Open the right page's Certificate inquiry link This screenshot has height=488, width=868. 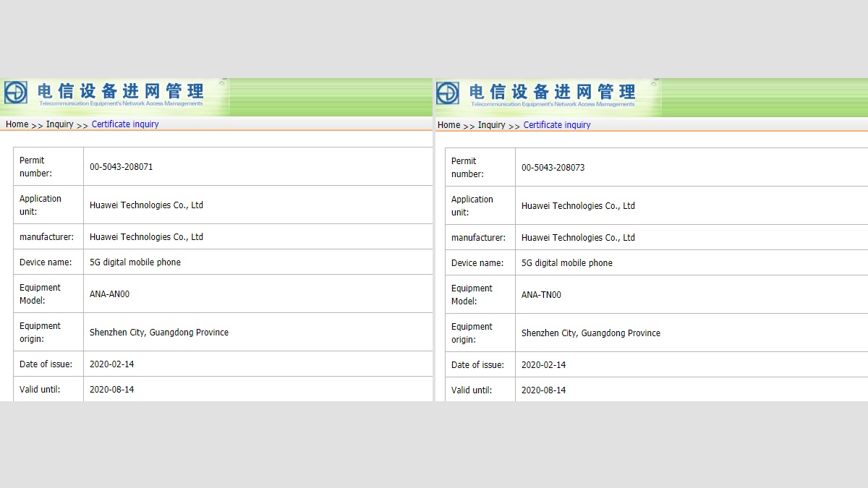pos(557,125)
